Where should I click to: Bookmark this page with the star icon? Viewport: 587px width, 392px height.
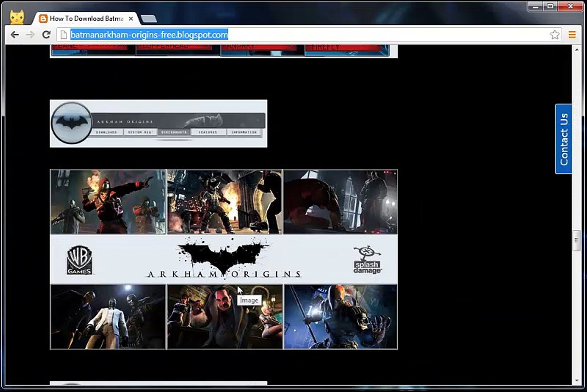coord(554,35)
